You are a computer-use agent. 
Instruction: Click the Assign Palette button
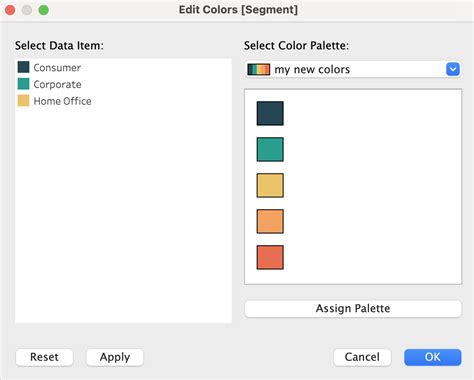(x=353, y=309)
